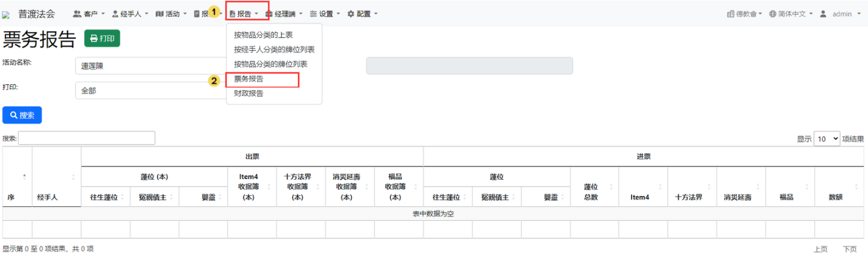The image size is (868, 263).
Task: Focus the table 搜索 text input
Action: pyautogui.click(x=86, y=138)
